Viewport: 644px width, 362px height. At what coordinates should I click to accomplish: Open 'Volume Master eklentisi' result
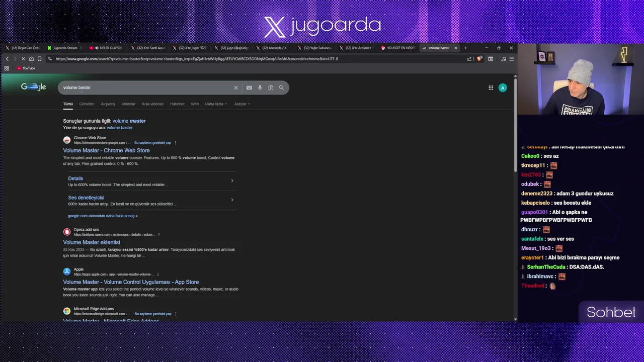[92, 242]
